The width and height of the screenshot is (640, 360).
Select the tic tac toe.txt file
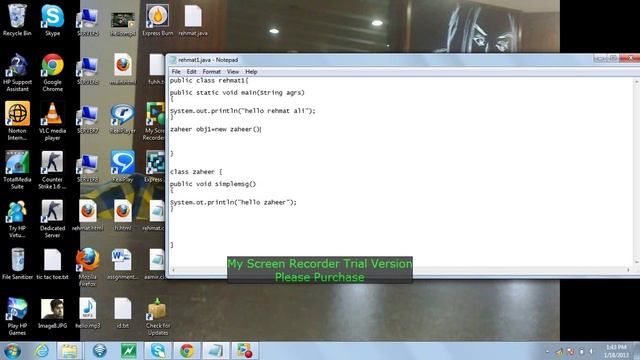52,264
